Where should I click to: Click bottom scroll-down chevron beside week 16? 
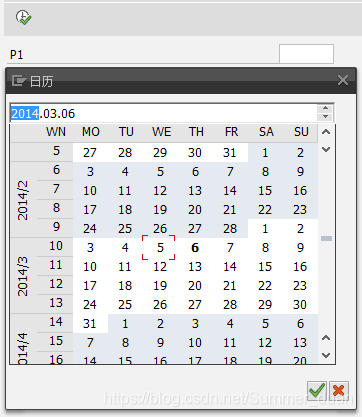pos(326,355)
